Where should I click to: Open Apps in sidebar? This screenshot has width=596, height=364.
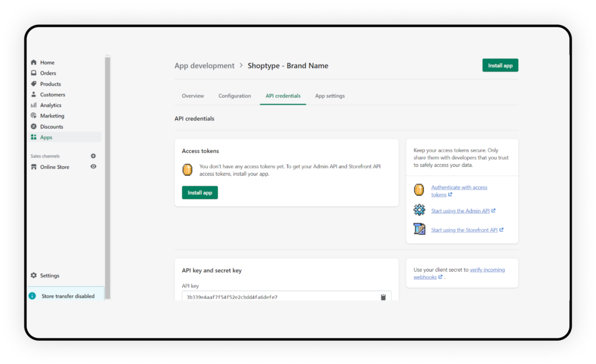click(x=65, y=137)
